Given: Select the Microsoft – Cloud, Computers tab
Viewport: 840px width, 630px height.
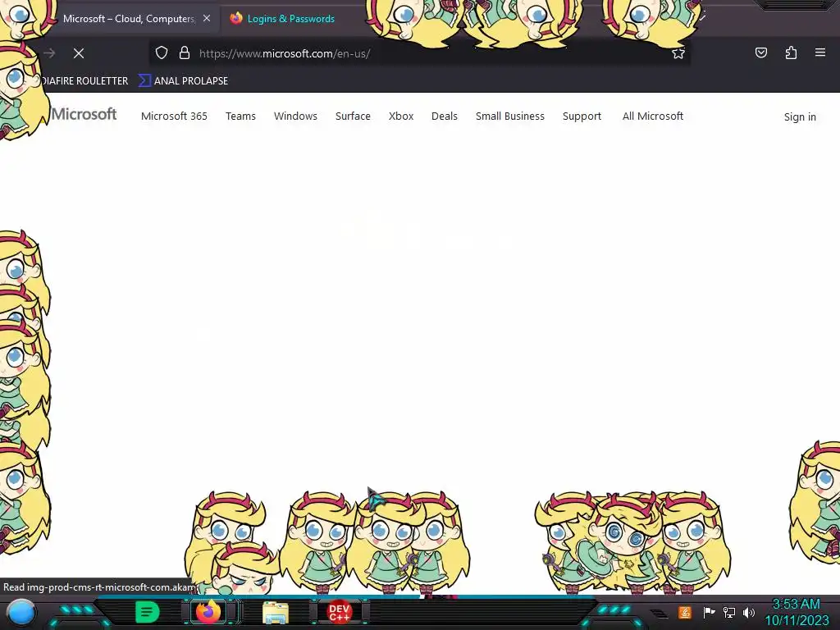Looking at the screenshot, I should [x=129, y=19].
